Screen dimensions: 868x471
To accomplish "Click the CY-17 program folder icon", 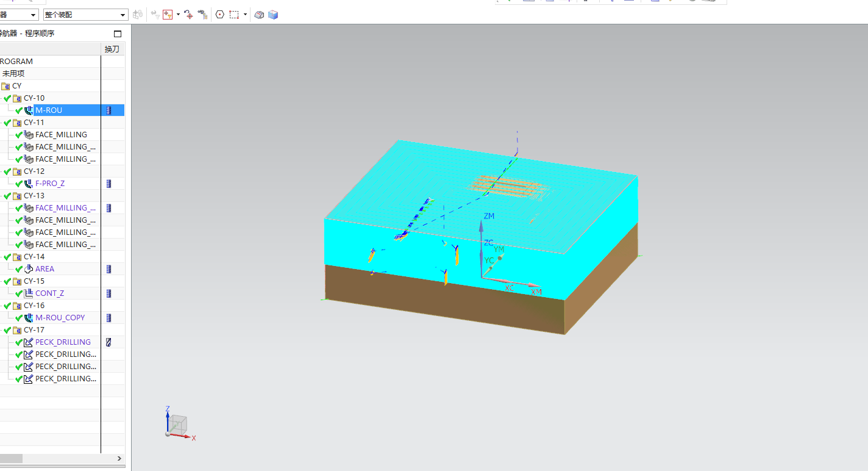I will pos(17,330).
